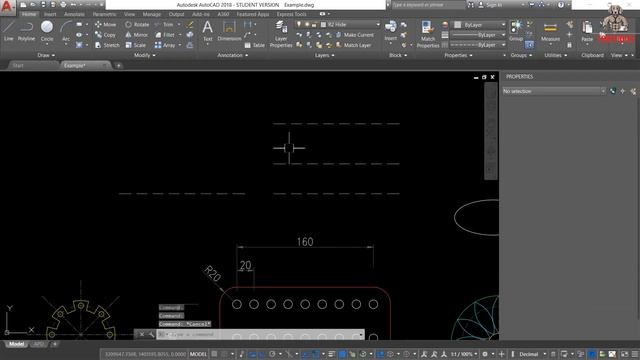
Task: Toggle grid display in status bar
Action: pos(214,354)
